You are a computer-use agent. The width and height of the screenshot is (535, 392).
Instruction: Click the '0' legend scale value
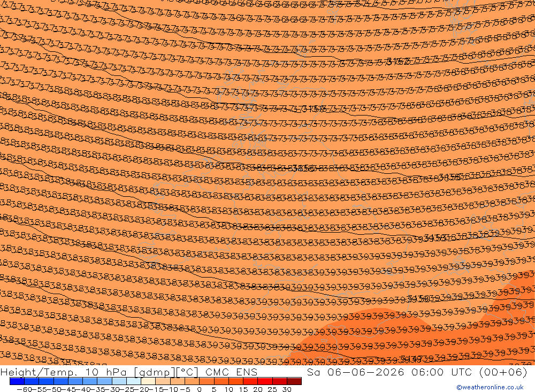point(200,389)
